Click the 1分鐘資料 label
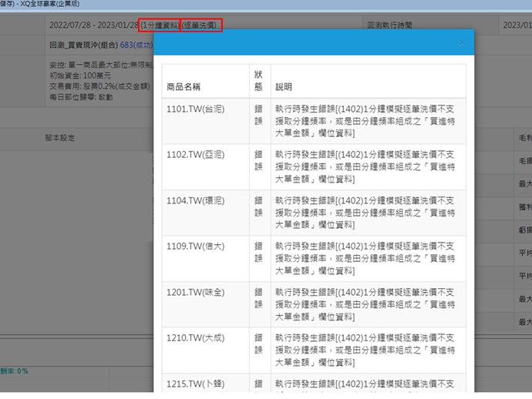 click(159, 25)
